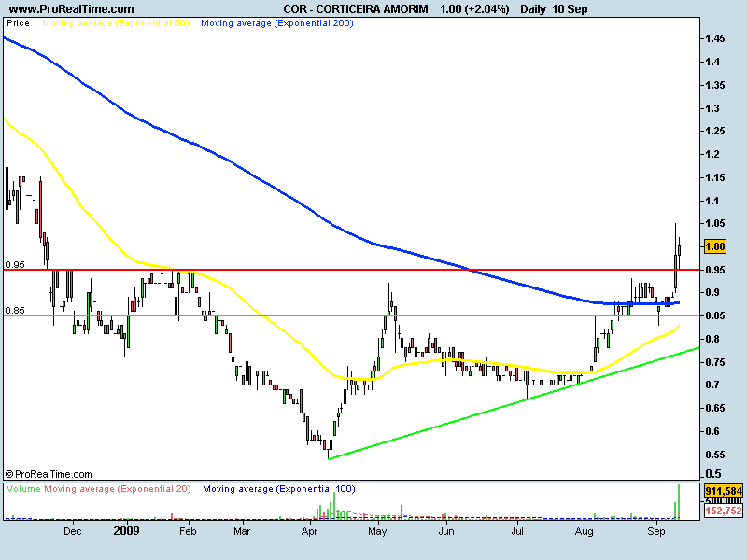Click the 0.8 price axis value
Screen dimensions: 747x560
click(712, 339)
